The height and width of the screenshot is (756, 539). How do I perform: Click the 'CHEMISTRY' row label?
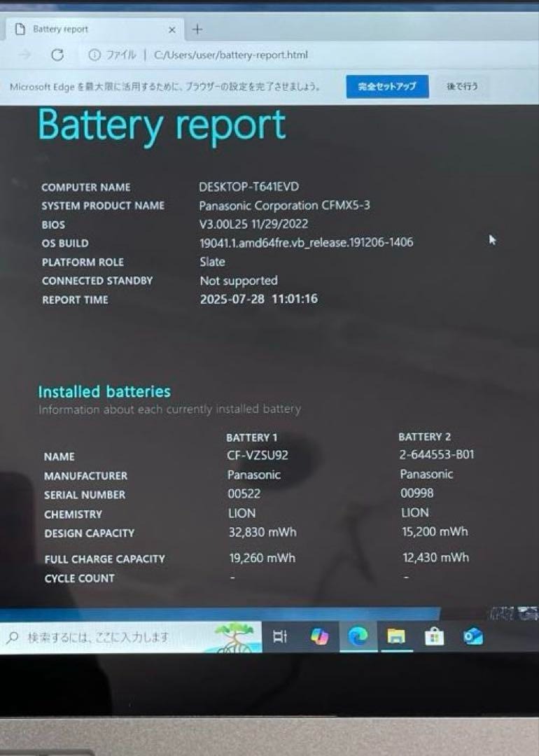point(73,514)
